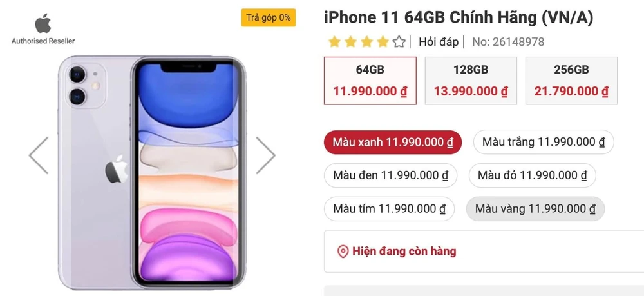The width and height of the screenshot is (644, 296).
Task: Show the next product image
Action: click(265, 155)
